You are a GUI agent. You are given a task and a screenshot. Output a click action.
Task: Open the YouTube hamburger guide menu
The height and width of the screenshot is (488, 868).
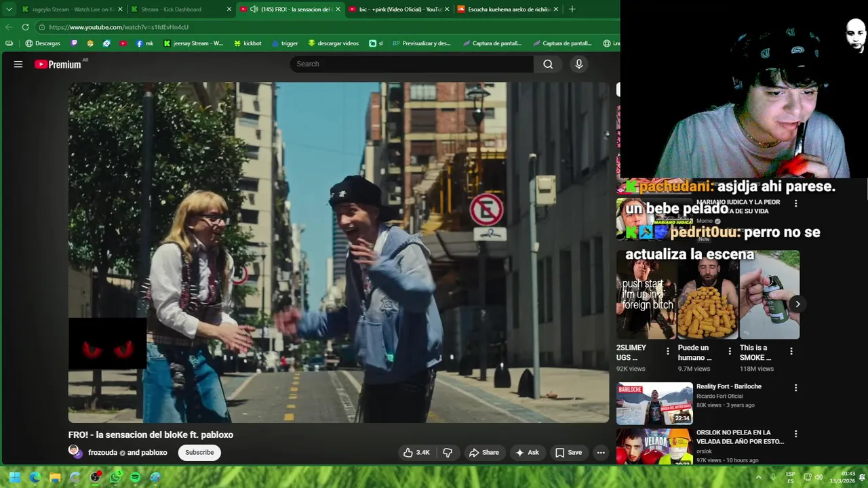point(18,64)
